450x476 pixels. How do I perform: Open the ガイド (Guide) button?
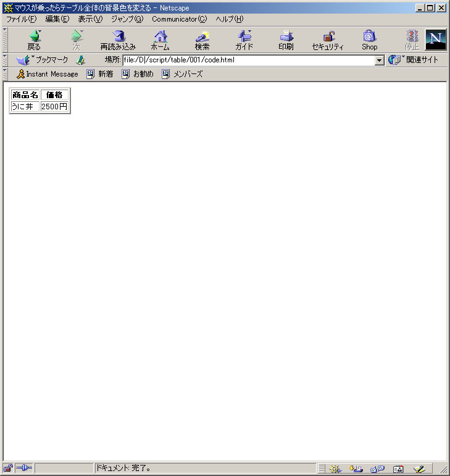point(244,40)
